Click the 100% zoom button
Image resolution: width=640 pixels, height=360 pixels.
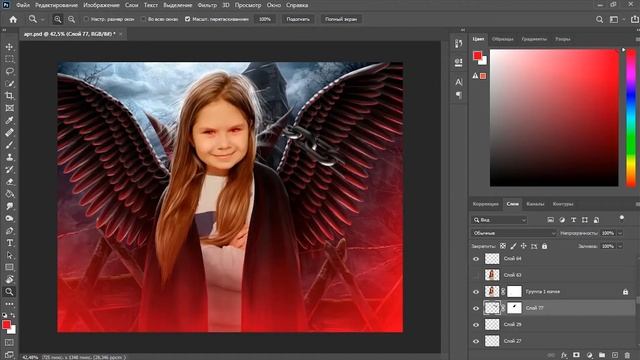tap(265, 19)
